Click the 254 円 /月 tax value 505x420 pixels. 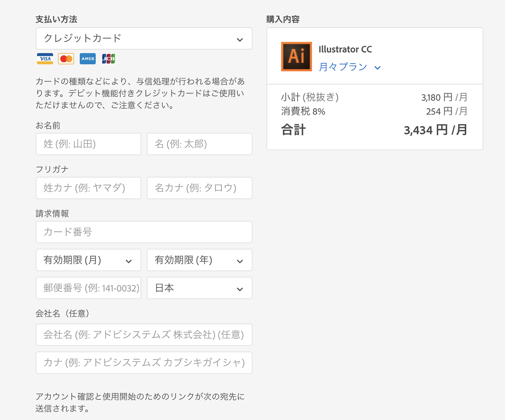(447, 111)
